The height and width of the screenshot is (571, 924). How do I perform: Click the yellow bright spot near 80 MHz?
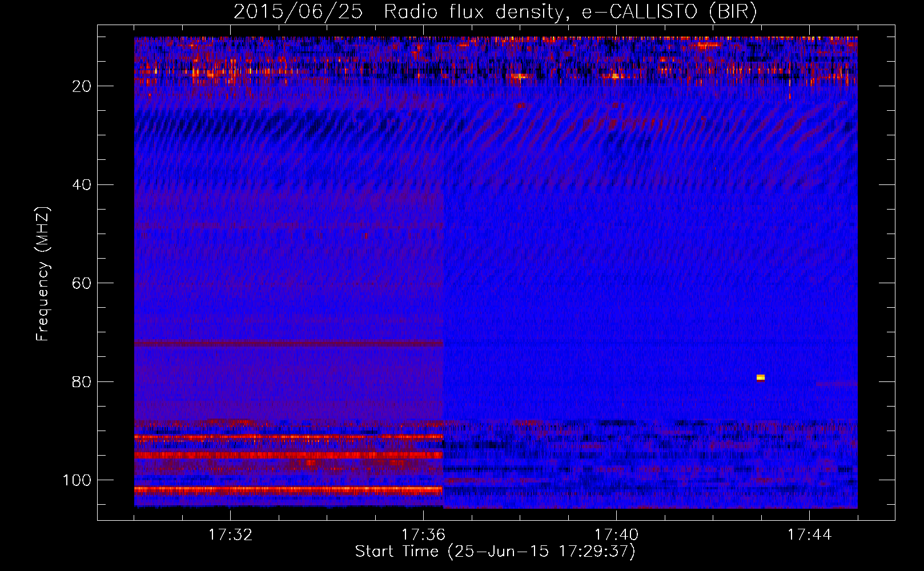(x=760, y=377)
